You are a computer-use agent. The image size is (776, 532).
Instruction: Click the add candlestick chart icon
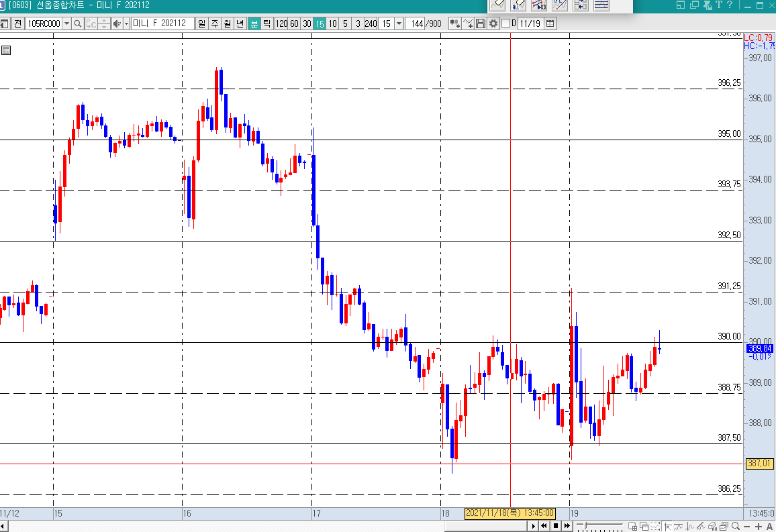point(454,23)
